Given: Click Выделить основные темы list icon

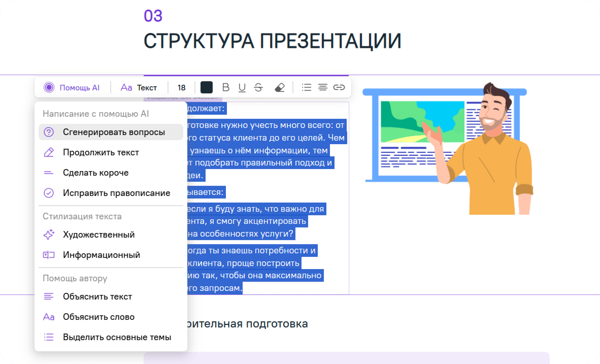Looking at the screenshot, I should click(49, 337).
